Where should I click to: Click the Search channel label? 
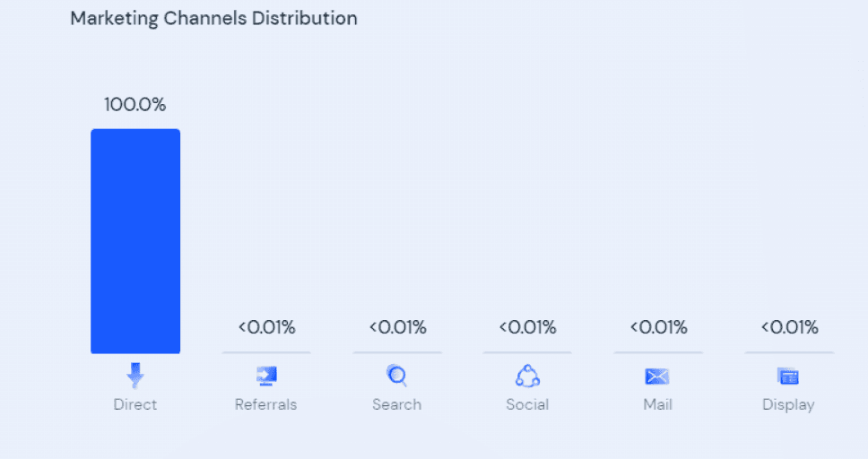pos(397,404)
